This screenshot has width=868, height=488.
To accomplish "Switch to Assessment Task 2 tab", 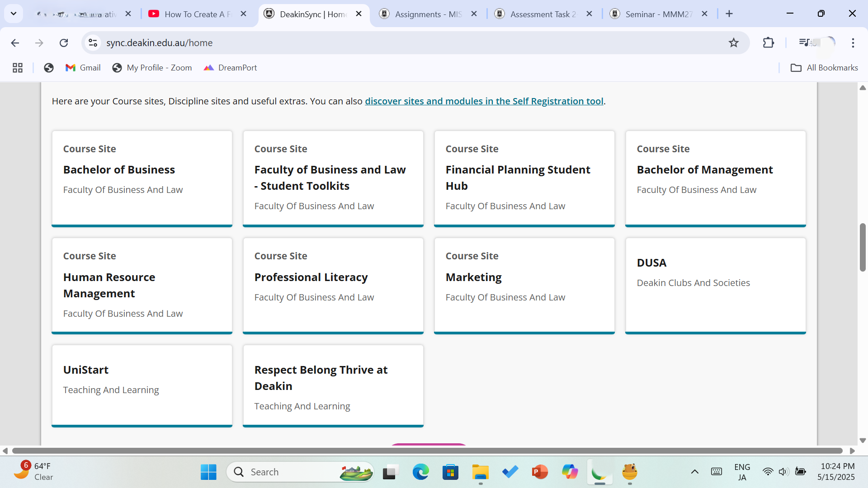I will pyautogui.click(x=543, y=14).
